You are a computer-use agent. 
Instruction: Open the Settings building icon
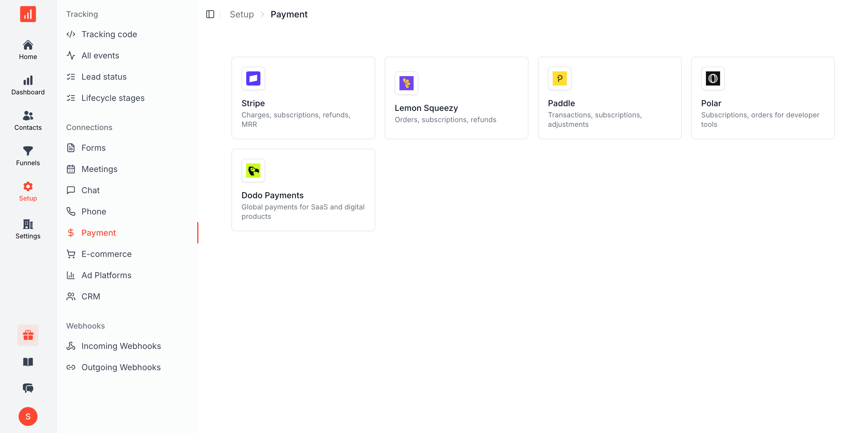[28, 224]
